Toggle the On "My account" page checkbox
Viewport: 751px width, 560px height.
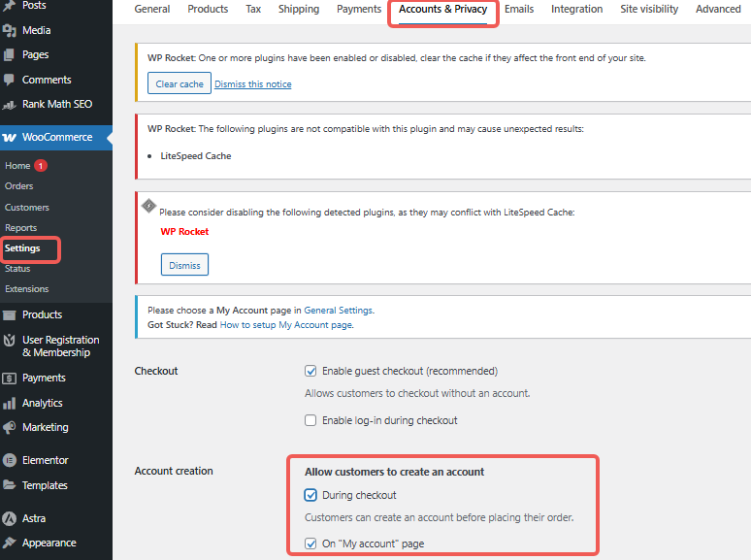(310, 544)
